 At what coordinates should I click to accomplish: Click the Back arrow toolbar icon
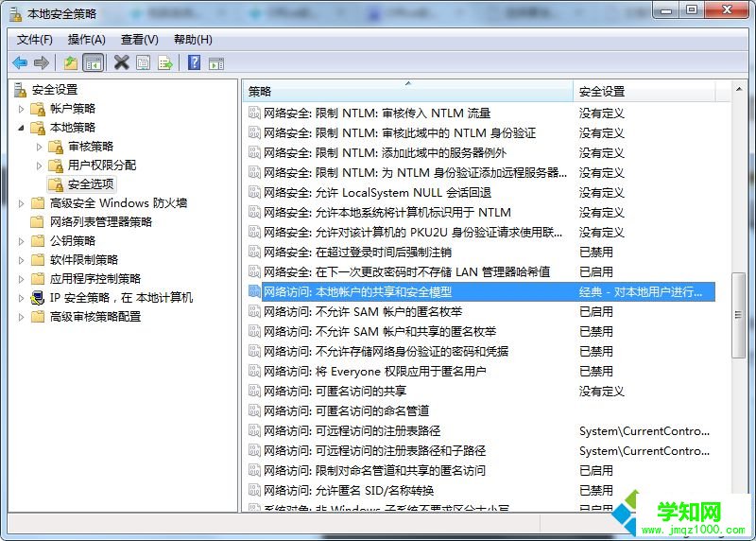pyautogui.click(x=20, y=62)
